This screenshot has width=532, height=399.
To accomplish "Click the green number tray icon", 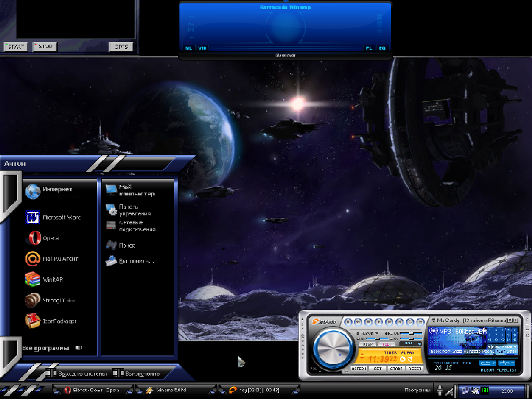I will coord(485,391).
